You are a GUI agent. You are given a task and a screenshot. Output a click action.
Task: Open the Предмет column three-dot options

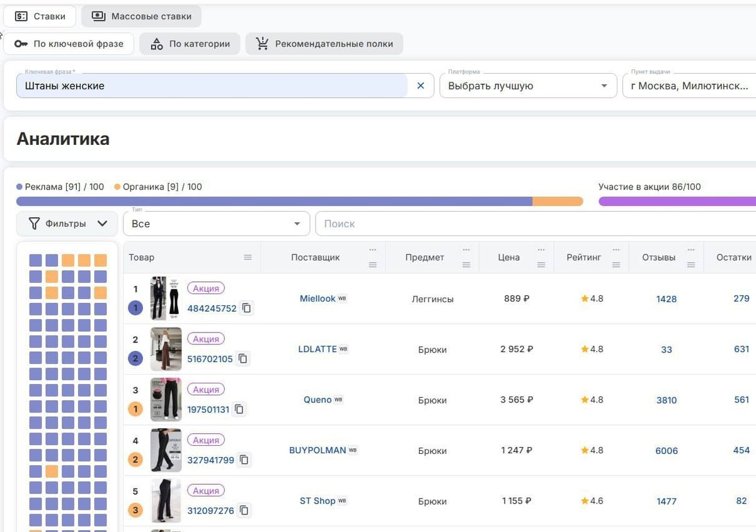point(466,250)
